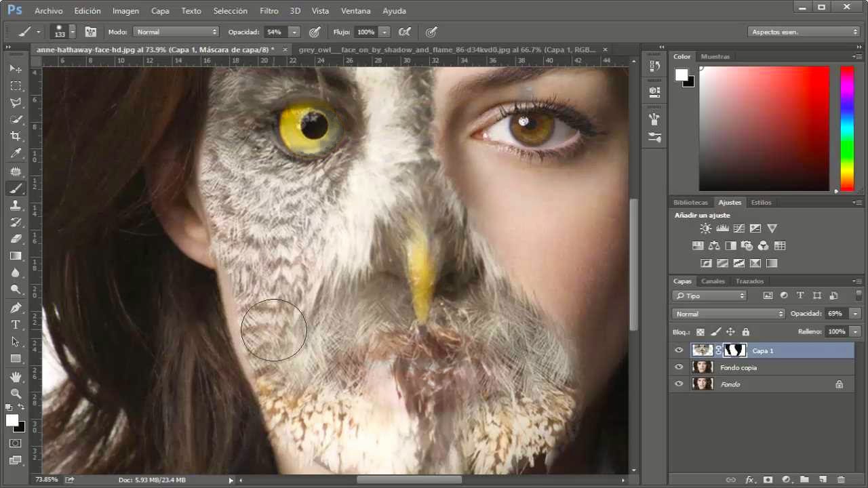Toggle Quick Mask mode
This screenshot has height=488, width=868.
coord(16,443)
